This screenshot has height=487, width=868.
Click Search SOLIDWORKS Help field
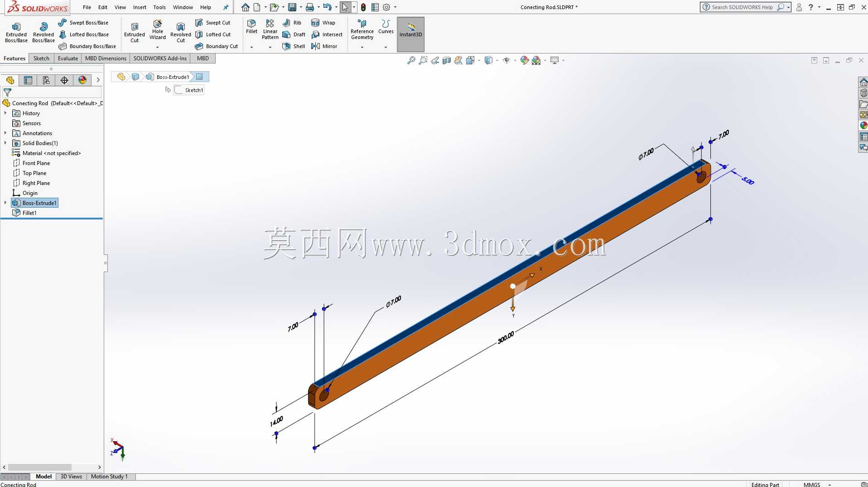tap(743, 7)
